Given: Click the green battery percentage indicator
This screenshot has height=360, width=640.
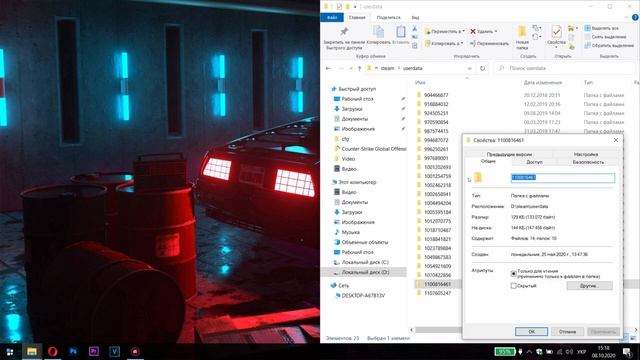Looking at the screenshot, I should click(504, 352).
